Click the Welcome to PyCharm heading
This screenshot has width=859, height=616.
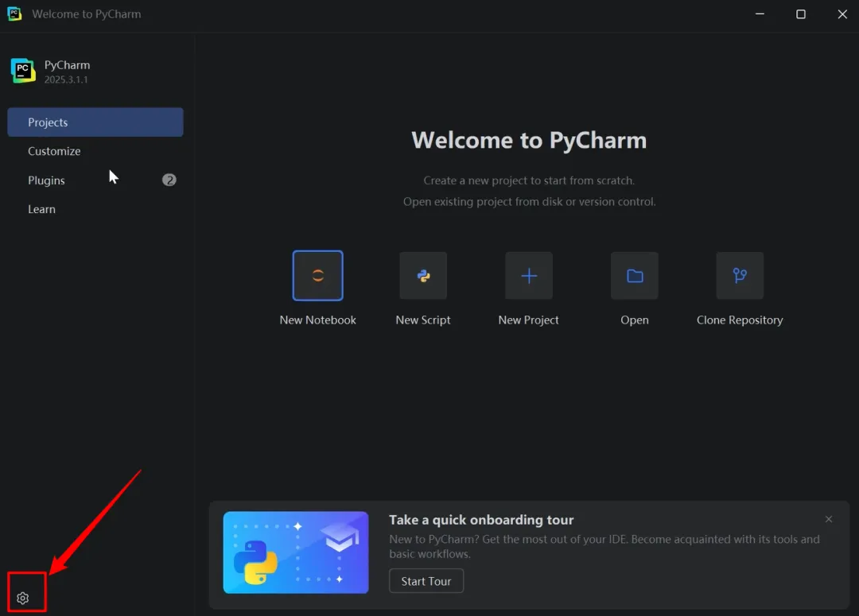[529, 140]
